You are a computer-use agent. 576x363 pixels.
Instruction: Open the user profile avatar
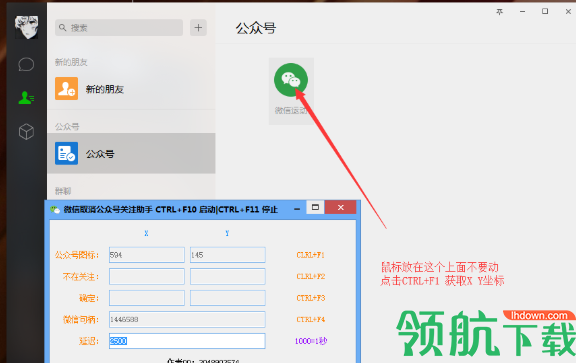[26, 27]
